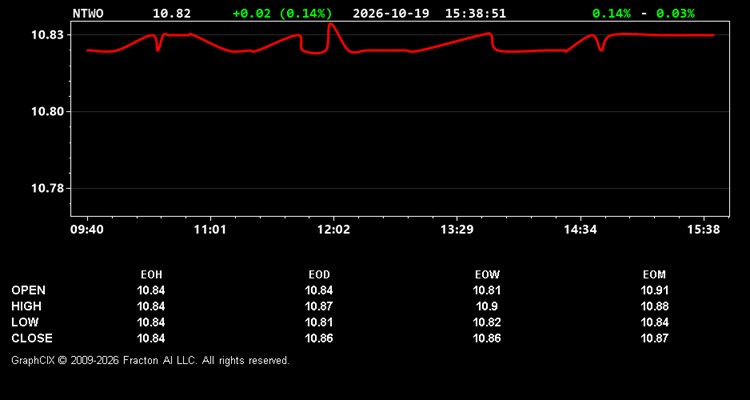Select the EOH column header
750x400 pixels.
[151, 275]
